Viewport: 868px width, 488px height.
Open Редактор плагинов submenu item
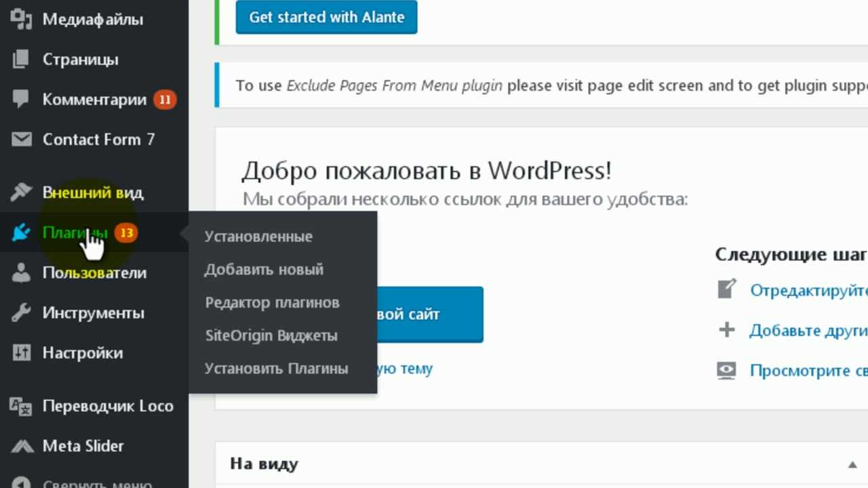point(272,303)
